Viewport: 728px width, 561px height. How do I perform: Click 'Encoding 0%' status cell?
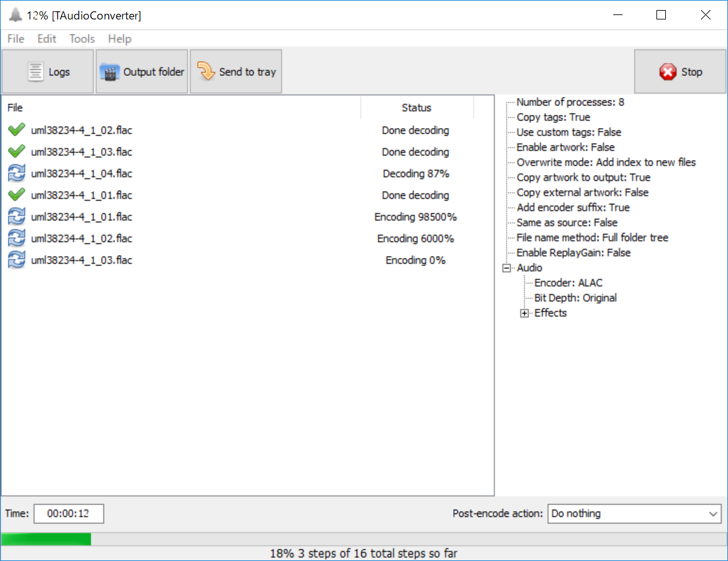coord(415,260)
